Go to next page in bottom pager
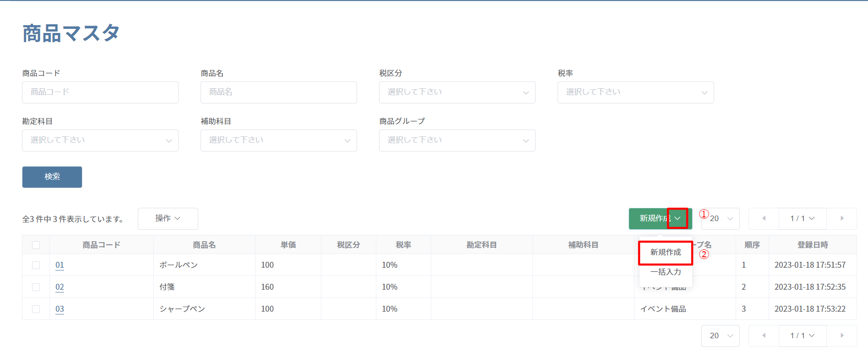The width and height of the screenshot is (868, 357). pyautogui.click(x=841, y=336)
